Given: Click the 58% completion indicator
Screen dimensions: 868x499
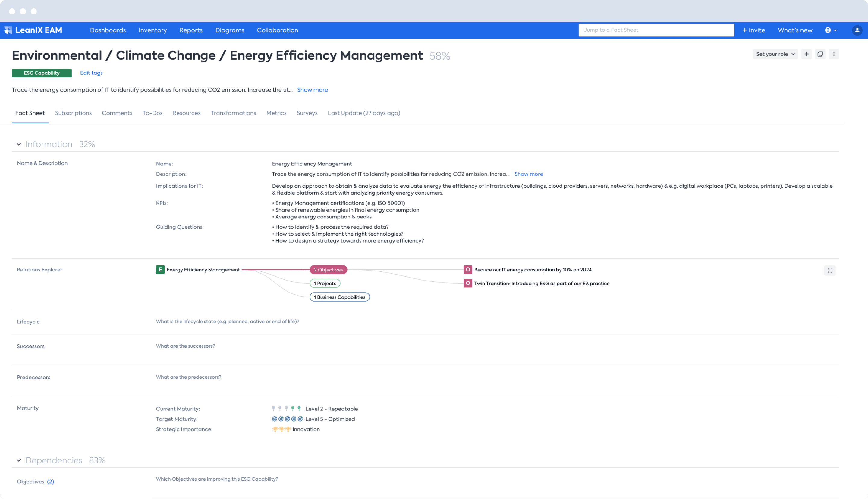Looking at the screenshot, I should [440, 56].
